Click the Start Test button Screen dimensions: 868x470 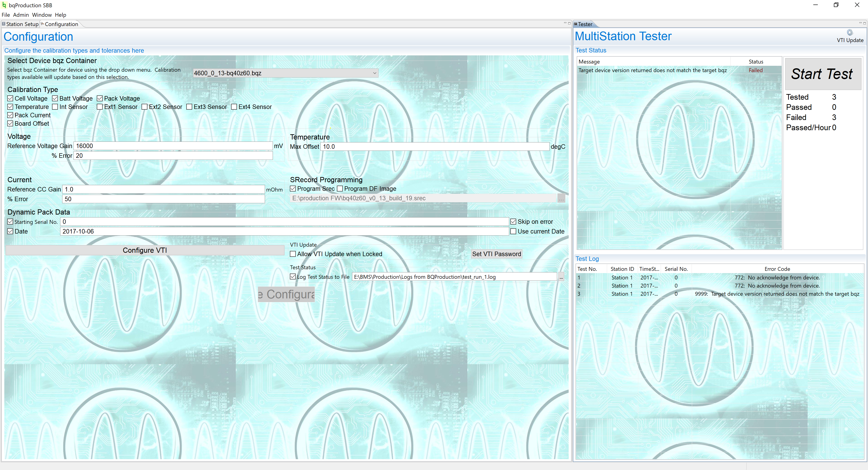pyautogui.click(x=823, y=74)
